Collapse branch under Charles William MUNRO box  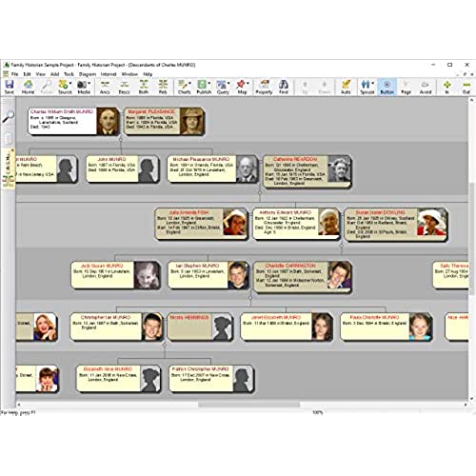click(121, 139)
